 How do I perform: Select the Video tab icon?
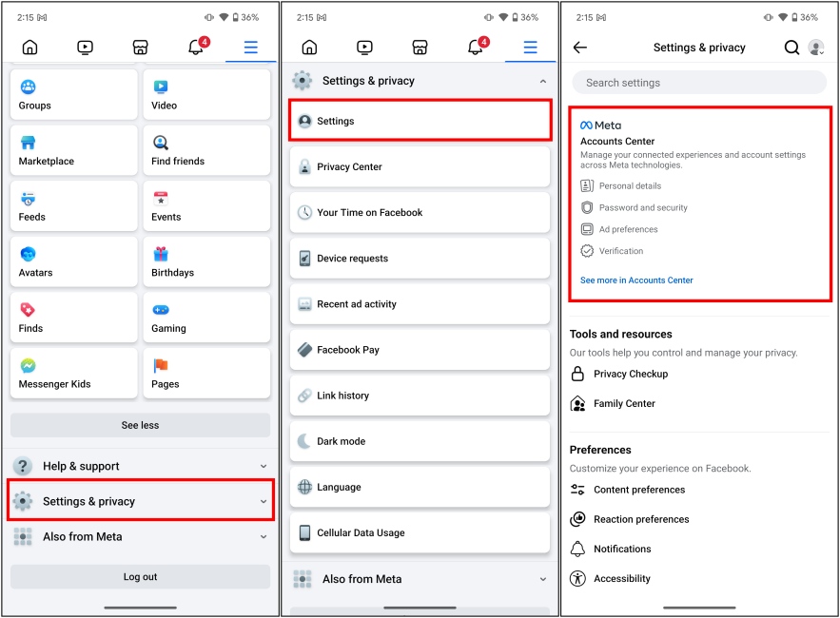pyautogui.click(x=85, y=47)
